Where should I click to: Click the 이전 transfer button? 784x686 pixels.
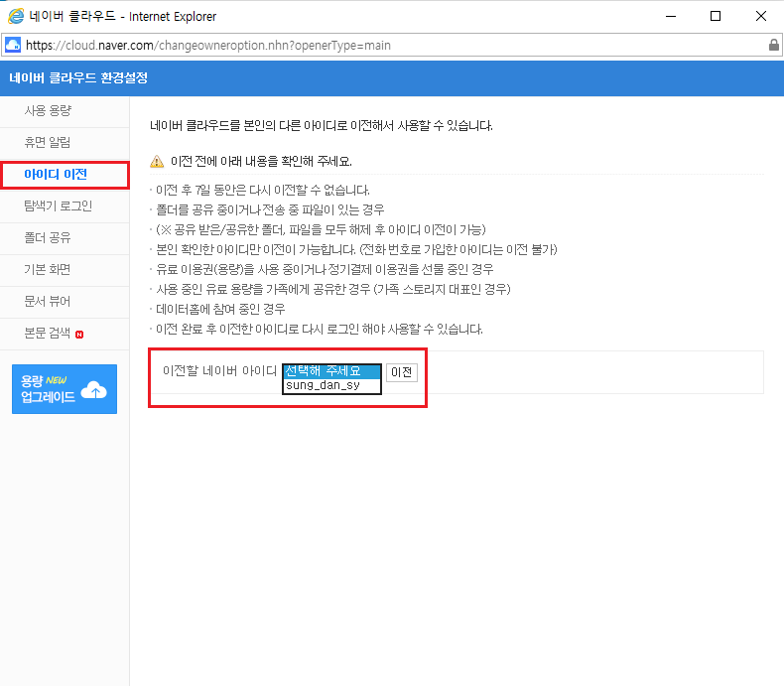point(402,372)
